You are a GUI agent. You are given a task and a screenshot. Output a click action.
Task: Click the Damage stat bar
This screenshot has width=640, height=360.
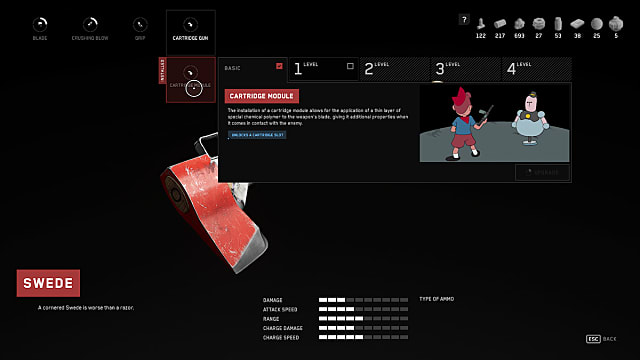click(363, 300)
